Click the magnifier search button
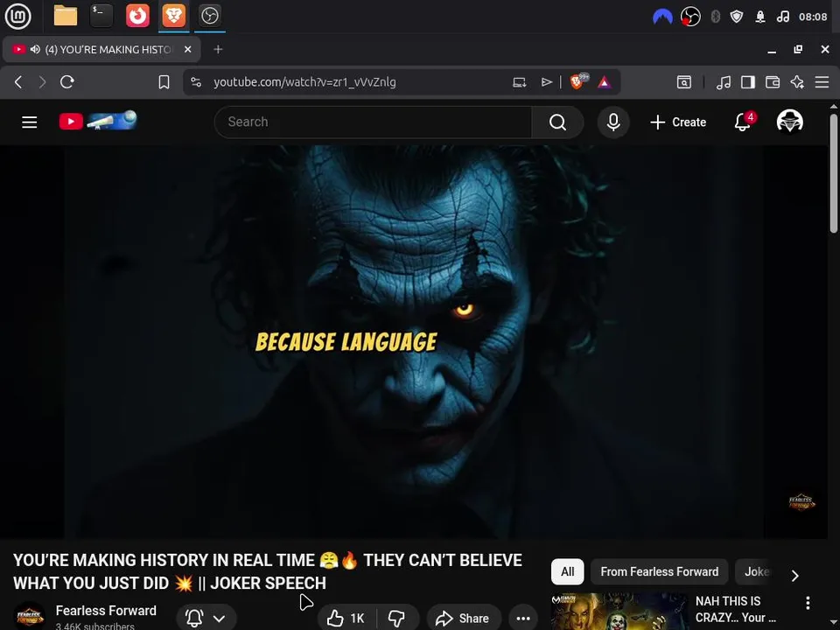Image resolution: width=840 pixels, height=630 pixels. coord(557,122)
